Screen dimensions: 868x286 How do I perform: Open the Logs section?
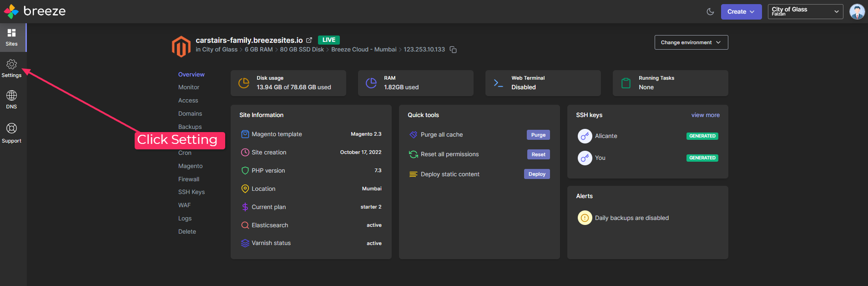(x=185, y=218)
